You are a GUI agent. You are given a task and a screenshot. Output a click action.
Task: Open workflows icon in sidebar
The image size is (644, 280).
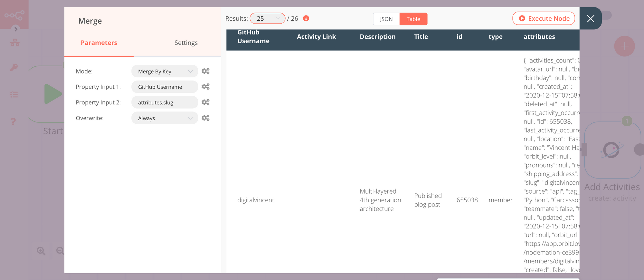click(x=14, y=43)
